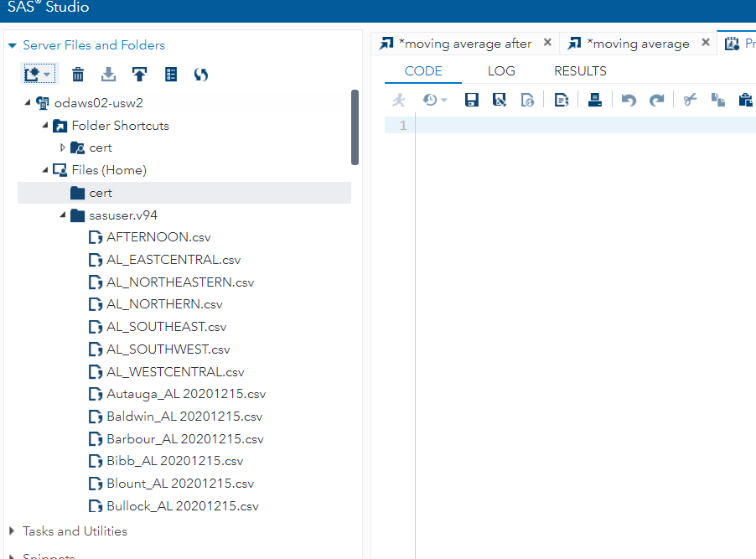The image size is (756, 559).
Task: Collapse the Files (Home) node
Action: pyautogui.click(x=44, y=170)
